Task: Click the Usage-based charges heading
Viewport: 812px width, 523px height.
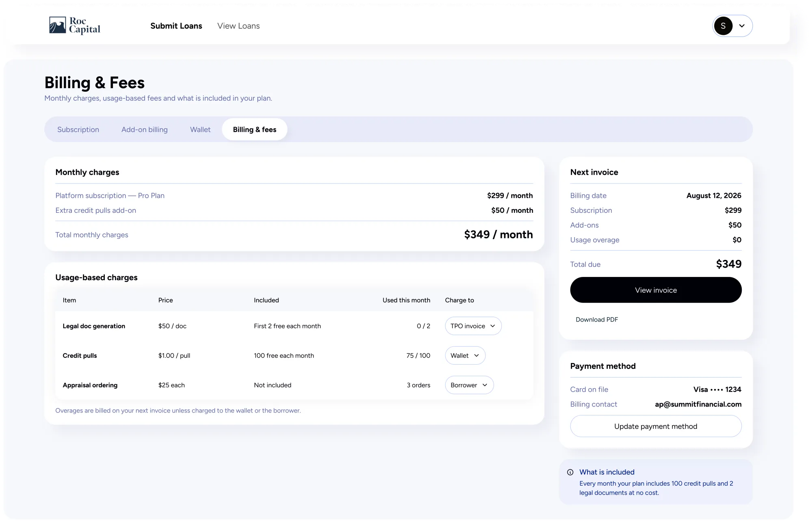Action: tap(96, 278)
